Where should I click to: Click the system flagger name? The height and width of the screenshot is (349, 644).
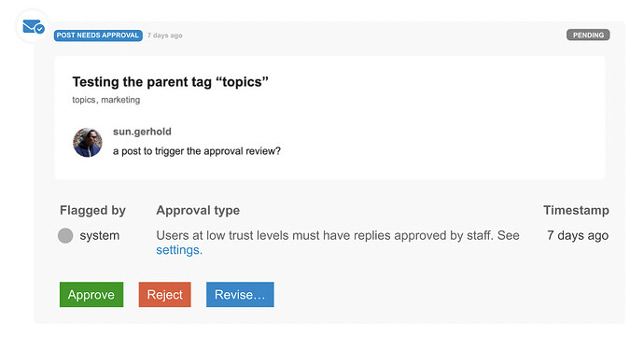pos(99,236)
